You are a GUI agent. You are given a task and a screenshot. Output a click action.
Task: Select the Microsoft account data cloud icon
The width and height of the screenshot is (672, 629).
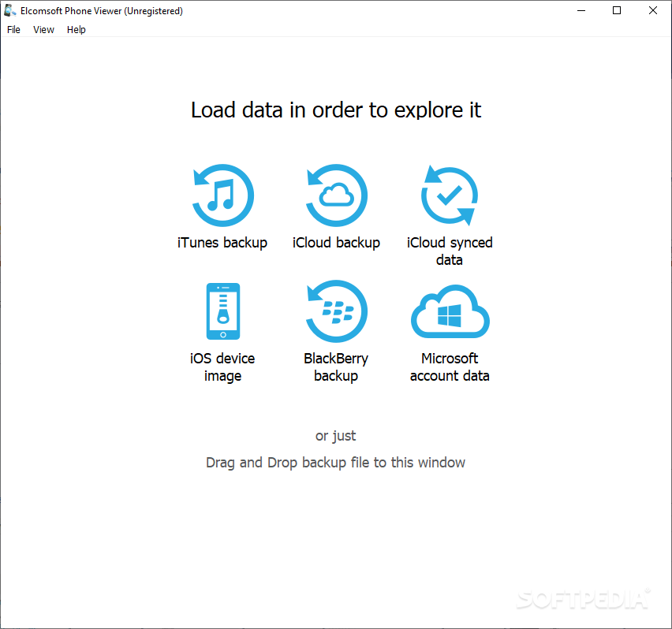click(x=450, y=311)
